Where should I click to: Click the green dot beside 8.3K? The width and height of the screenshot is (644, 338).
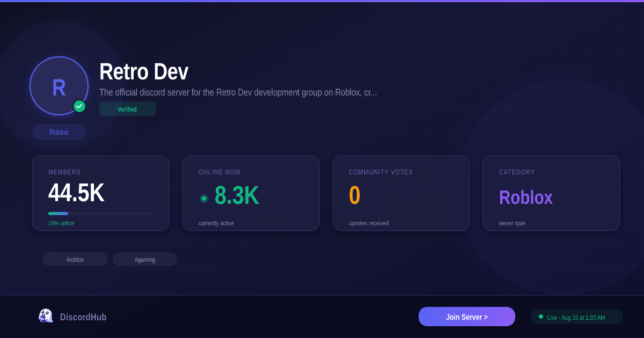pyautogui.click(x=204, y=199)
